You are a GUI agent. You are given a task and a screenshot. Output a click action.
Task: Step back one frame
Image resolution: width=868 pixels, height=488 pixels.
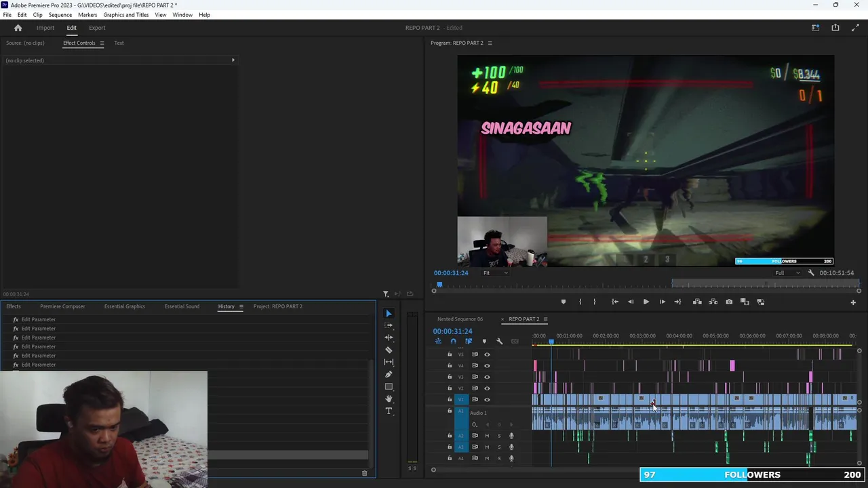(631, 302)
